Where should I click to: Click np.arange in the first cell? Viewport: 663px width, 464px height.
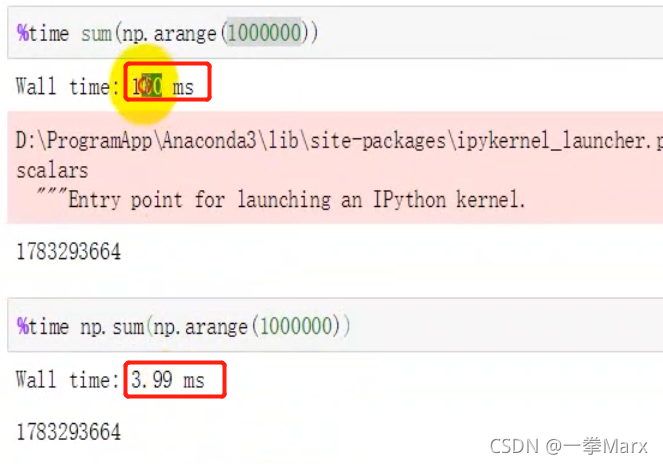[170, 33]
